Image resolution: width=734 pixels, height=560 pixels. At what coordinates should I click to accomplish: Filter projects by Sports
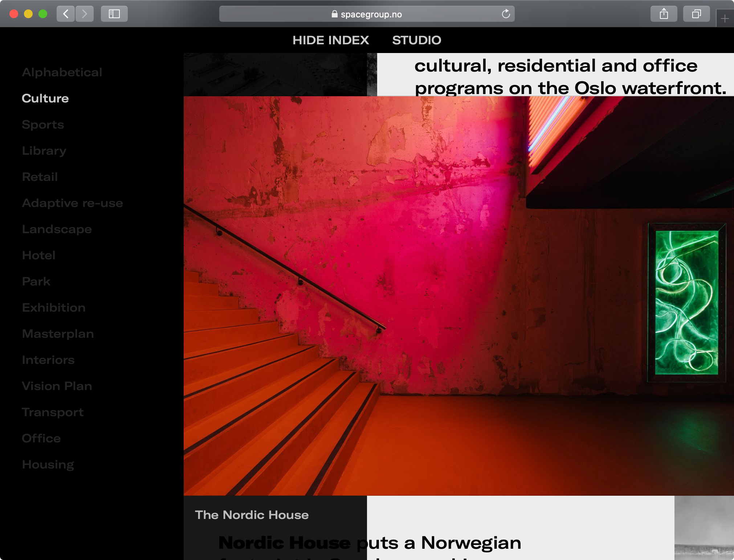coord(43,125)
